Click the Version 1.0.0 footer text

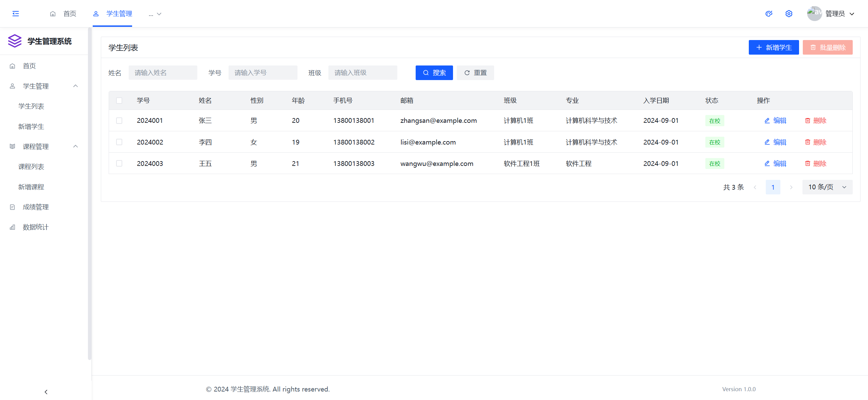click(x=739, y=389)
